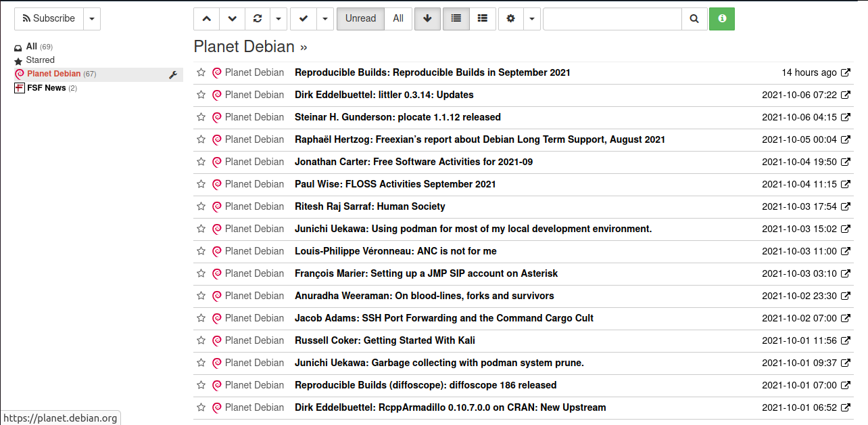Refresh feeds with the reload icon
Screen dimensions: 868x425
[x=258, y=19]
